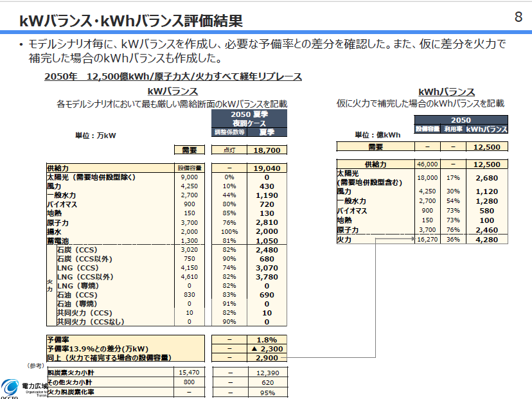Select the LNG（CCS以外） capacity 4,610
This screenshot has height=399, width=532.
pyautogui.click(x=190, y=277)
